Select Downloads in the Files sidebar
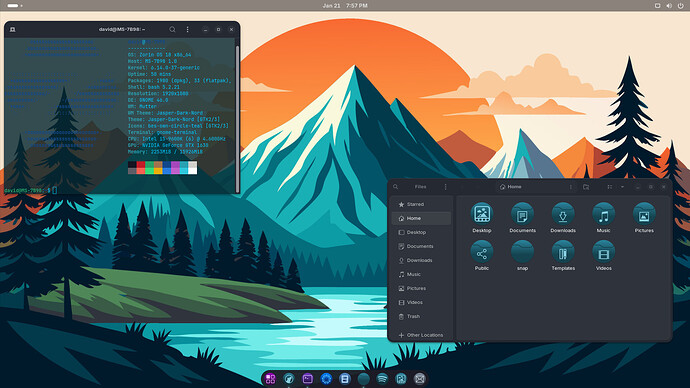This screenshot has height=388, width=690. 421,260
